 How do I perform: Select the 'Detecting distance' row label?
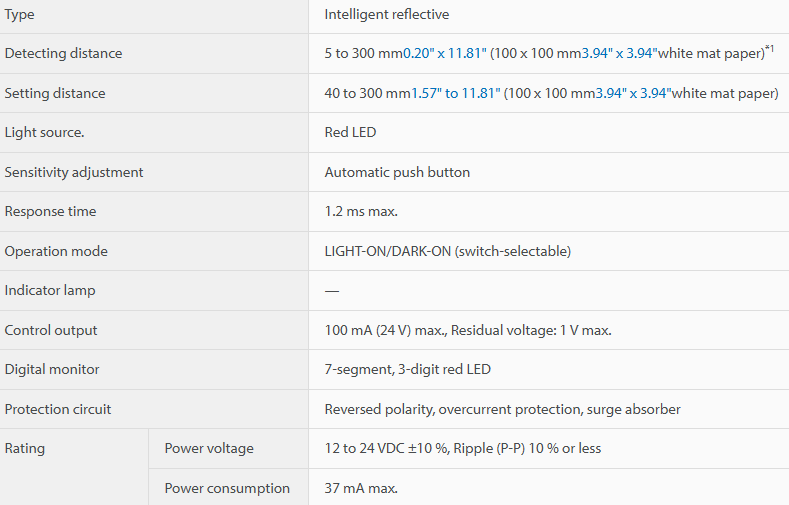coord(63,53)
